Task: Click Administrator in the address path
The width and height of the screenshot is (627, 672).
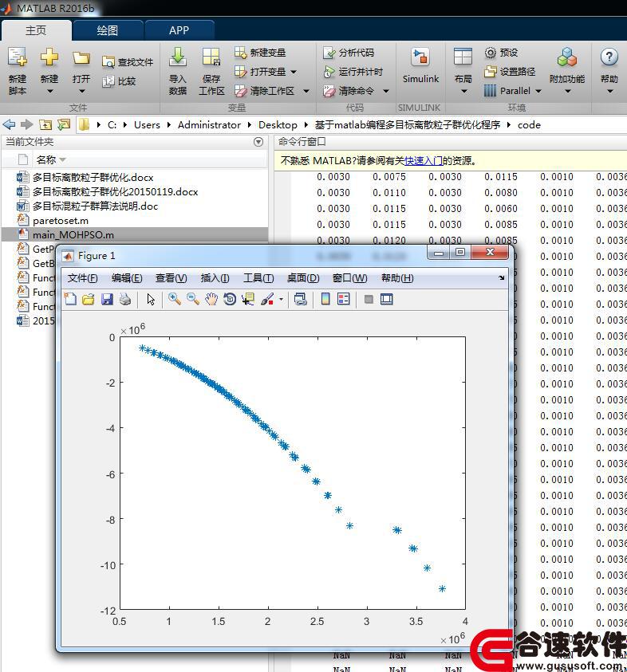Action: click(209, 124)
